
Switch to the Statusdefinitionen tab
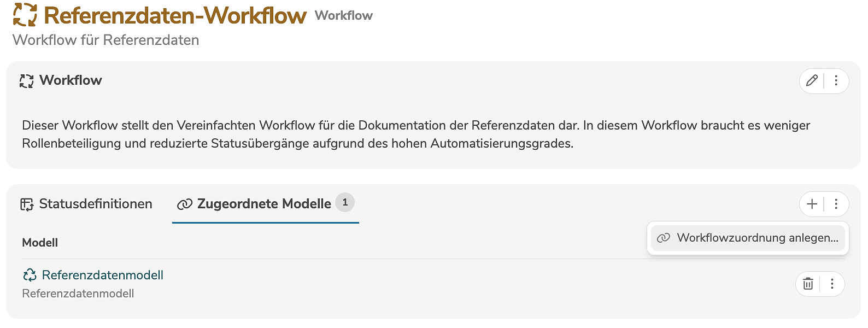click(x=95, y=203)
